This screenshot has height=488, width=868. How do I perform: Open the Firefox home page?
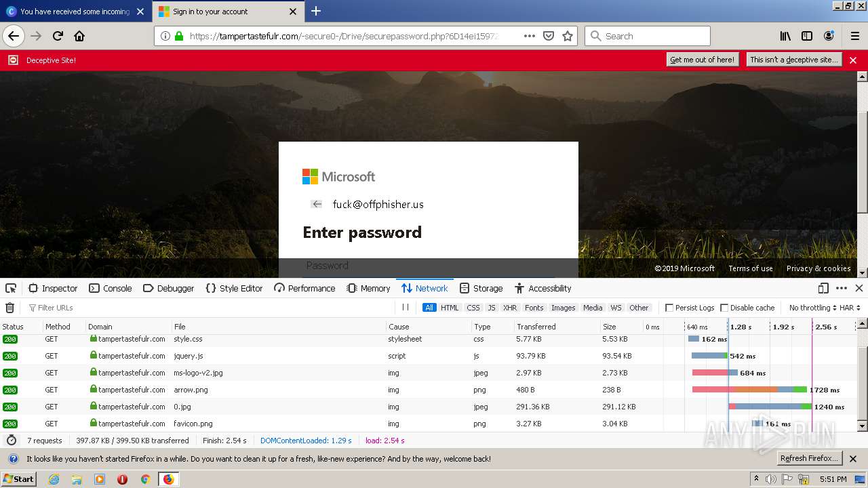coord(79,36)
